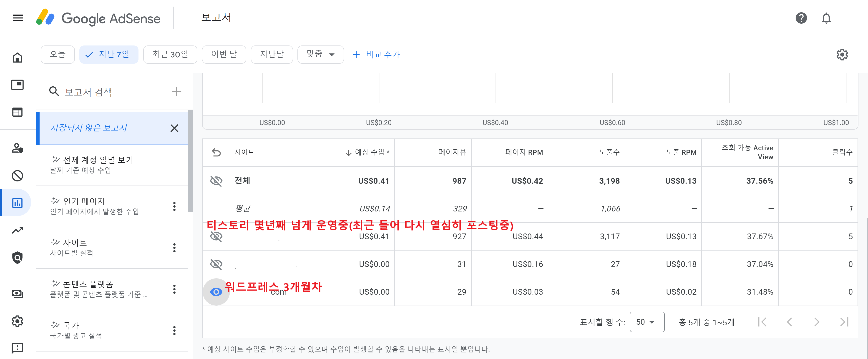This screenshot has height=359, width=868.
Task: Close the unsaved report entry
Action: coord(174,128)
